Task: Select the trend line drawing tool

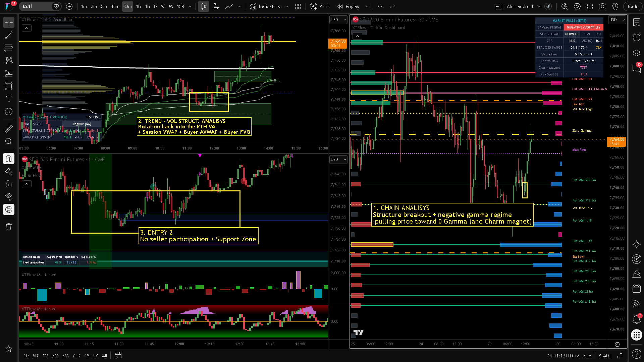Action: click(9, 35)
